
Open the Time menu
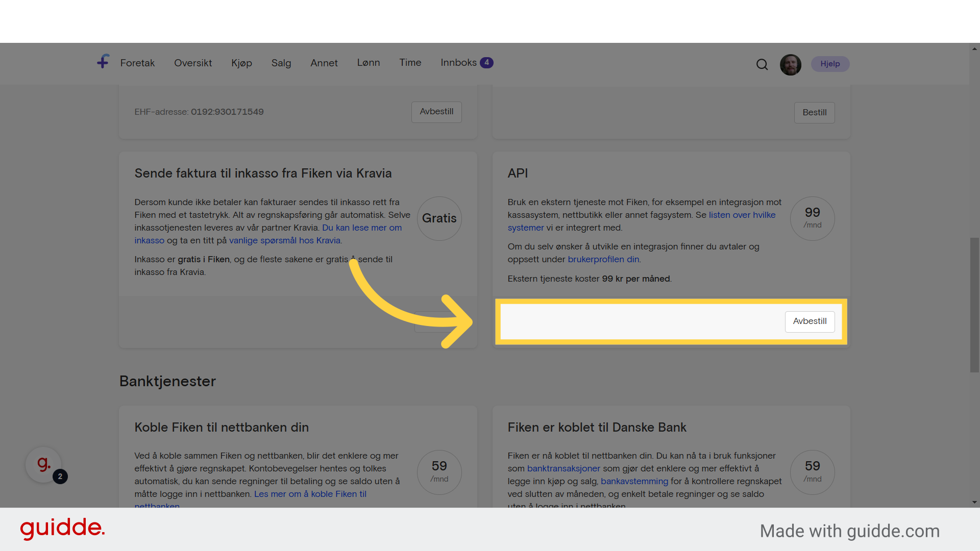tap(410, 62)
